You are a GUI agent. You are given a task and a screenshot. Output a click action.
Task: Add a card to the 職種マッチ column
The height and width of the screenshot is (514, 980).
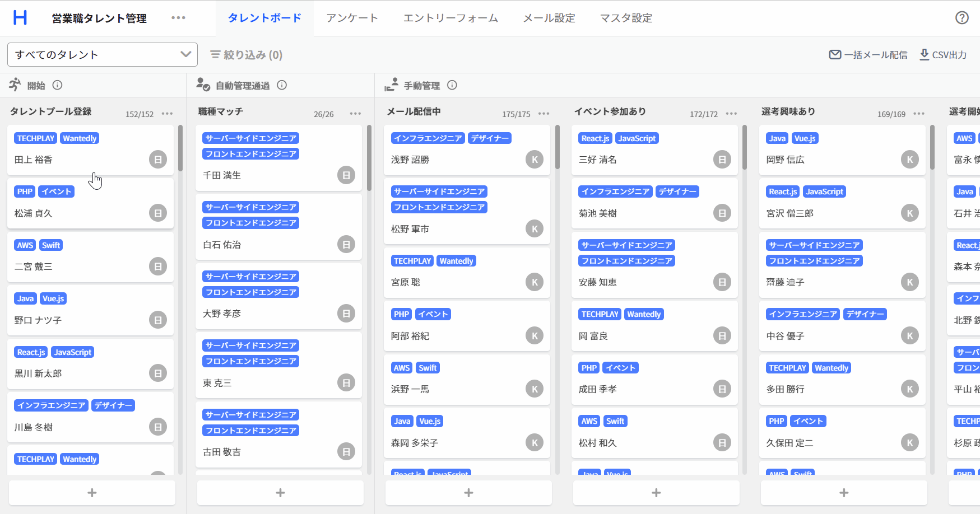pos(280,493)
